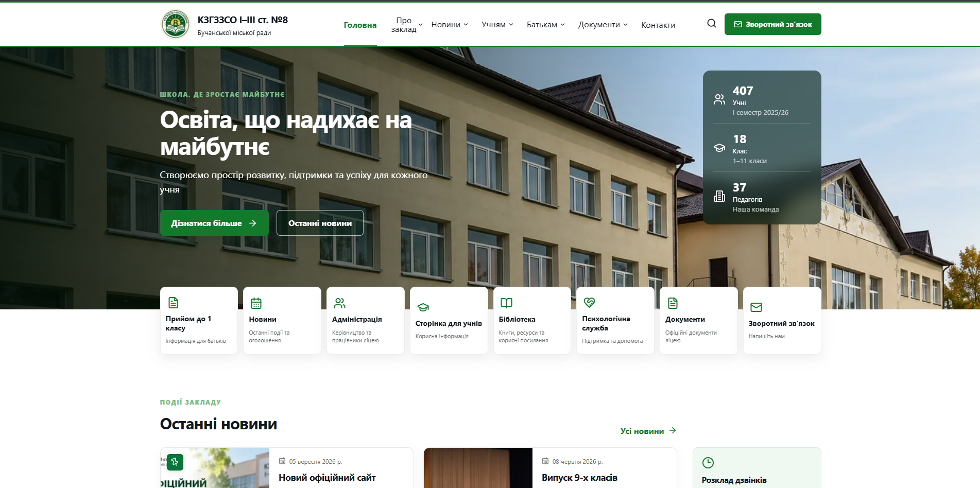Image resolution: width=980 pixels, height=488 pixels.
Task: Click the users icon beside 407 Учні
Action: click(719, 99)
